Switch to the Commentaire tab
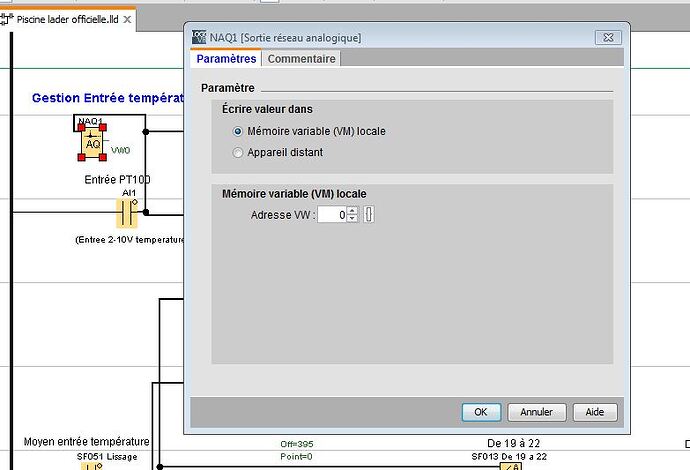 [x=301, y=59]
